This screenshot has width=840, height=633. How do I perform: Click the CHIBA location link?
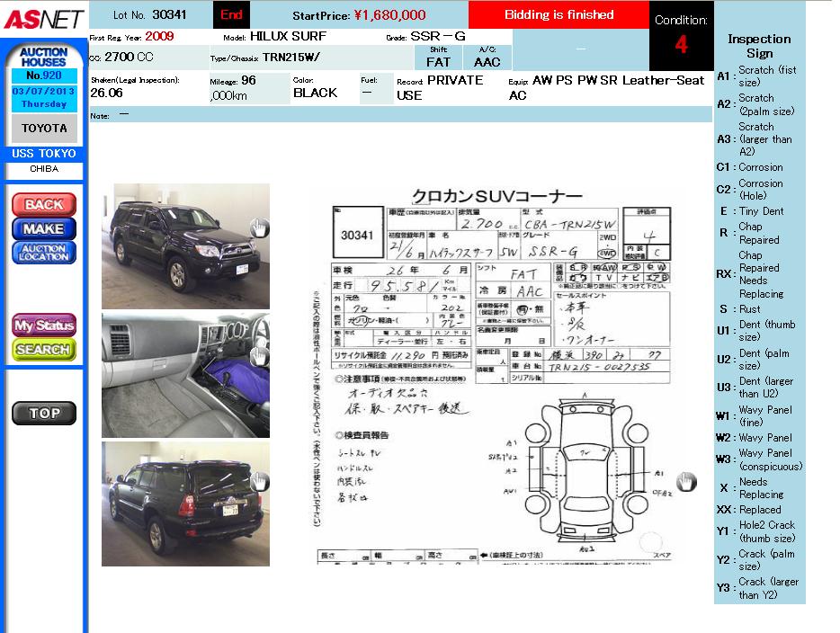[x=43, y=169]
